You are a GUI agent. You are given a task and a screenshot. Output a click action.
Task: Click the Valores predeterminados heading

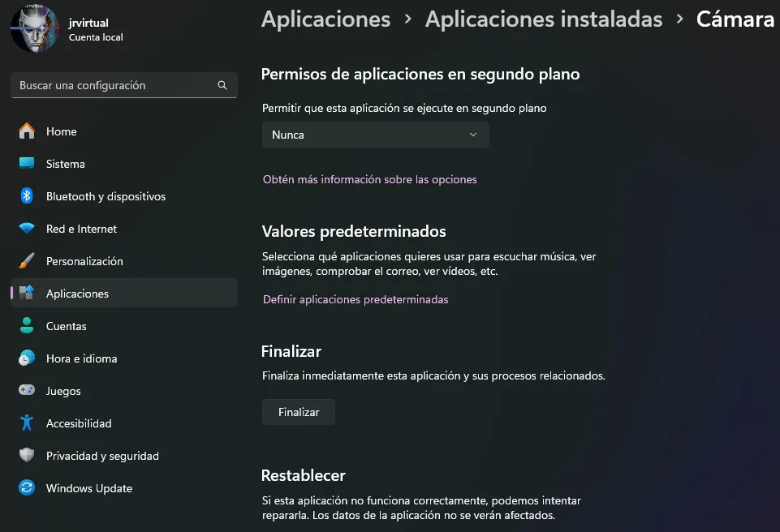[354, 231]
